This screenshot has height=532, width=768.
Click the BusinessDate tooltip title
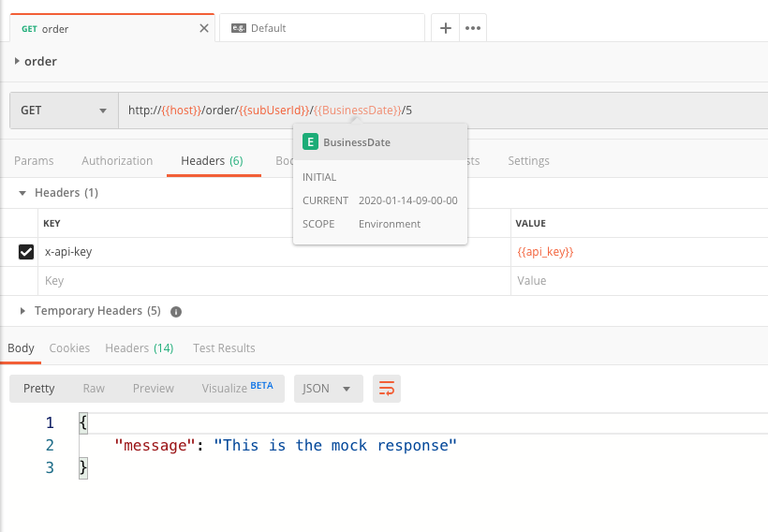(357, 142)
